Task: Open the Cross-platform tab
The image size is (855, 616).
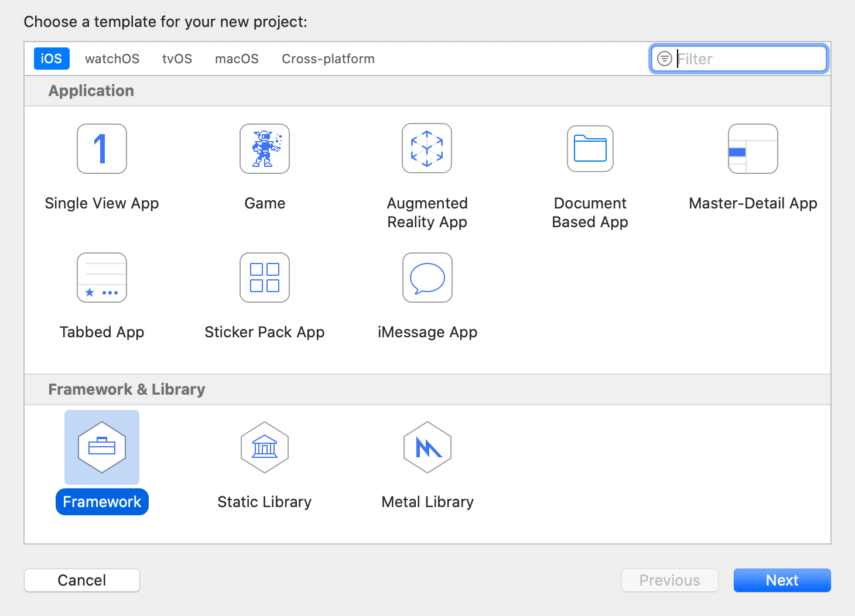Action: tap(329, 59)
